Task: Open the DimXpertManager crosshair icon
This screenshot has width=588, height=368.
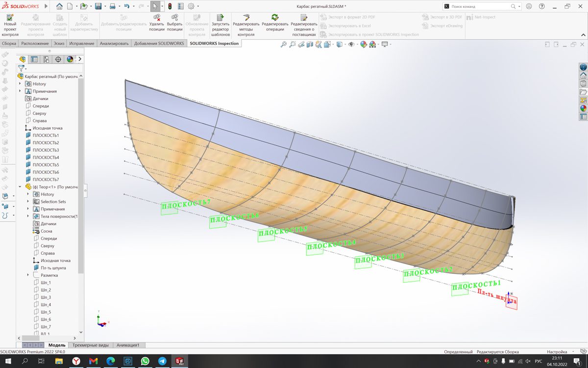Action: (58, 59)
